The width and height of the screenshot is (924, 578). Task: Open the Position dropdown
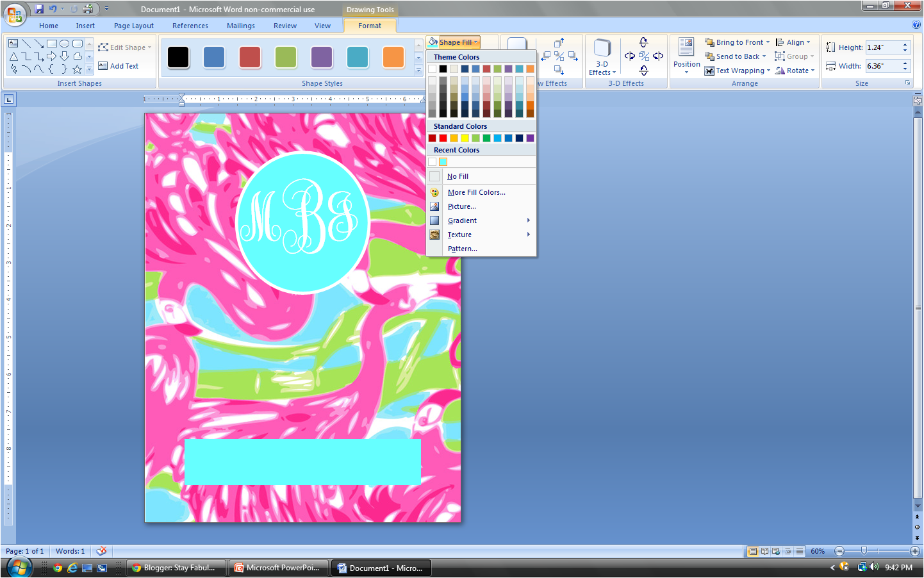[x=686, y=56]
